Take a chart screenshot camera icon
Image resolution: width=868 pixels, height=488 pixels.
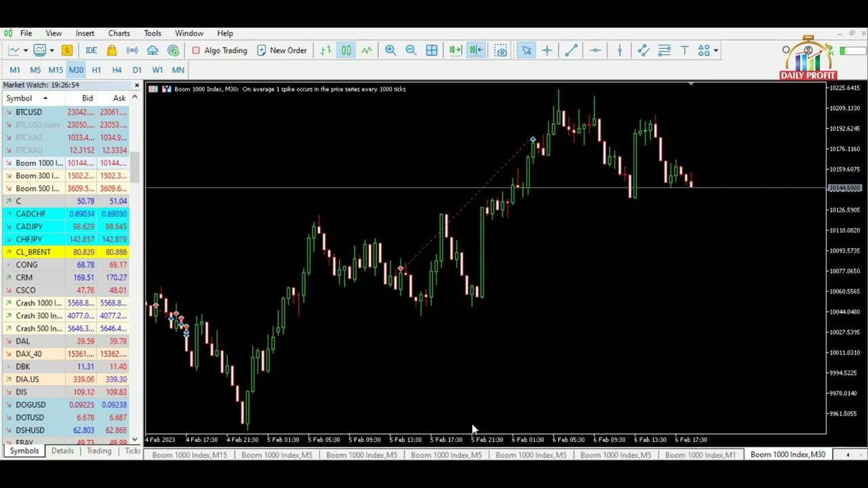tap(501, 50)
